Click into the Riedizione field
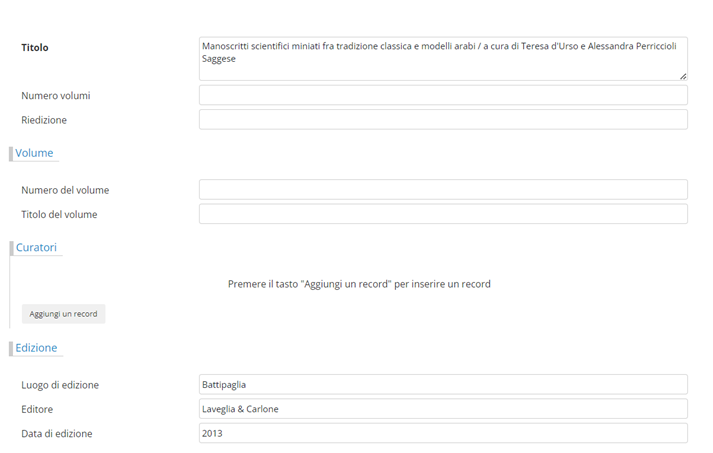 443,120
